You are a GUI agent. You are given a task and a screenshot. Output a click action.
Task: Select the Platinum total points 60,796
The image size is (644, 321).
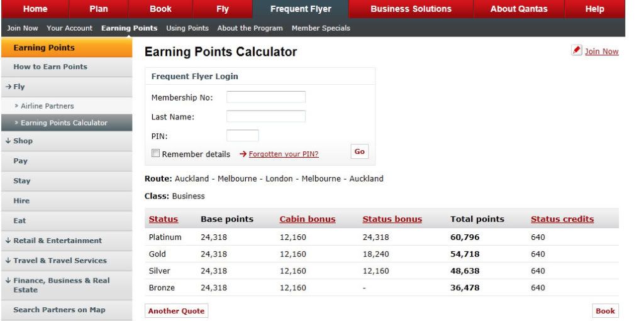point(465,237)
